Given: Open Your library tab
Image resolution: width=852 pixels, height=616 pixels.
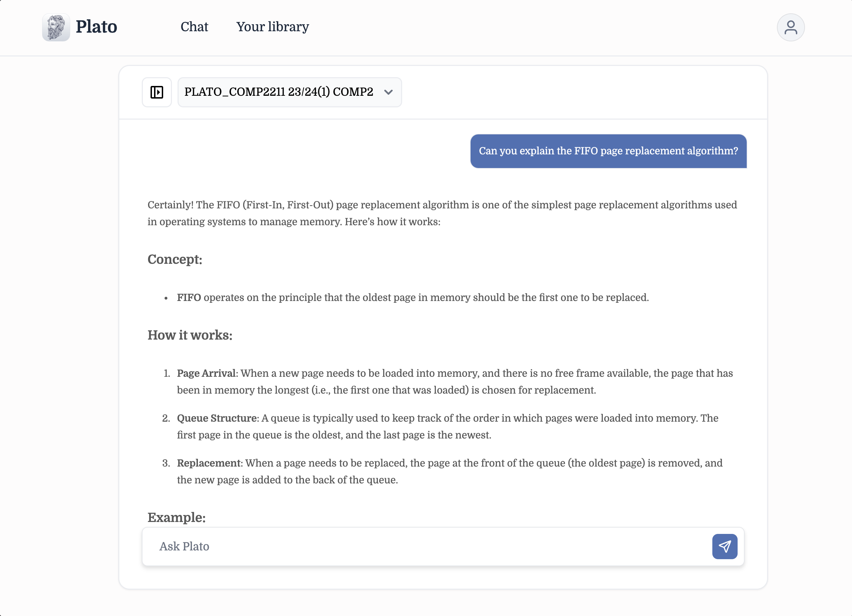Looking at the screenshot, I should pyautogui.click(x=272, y=27).
